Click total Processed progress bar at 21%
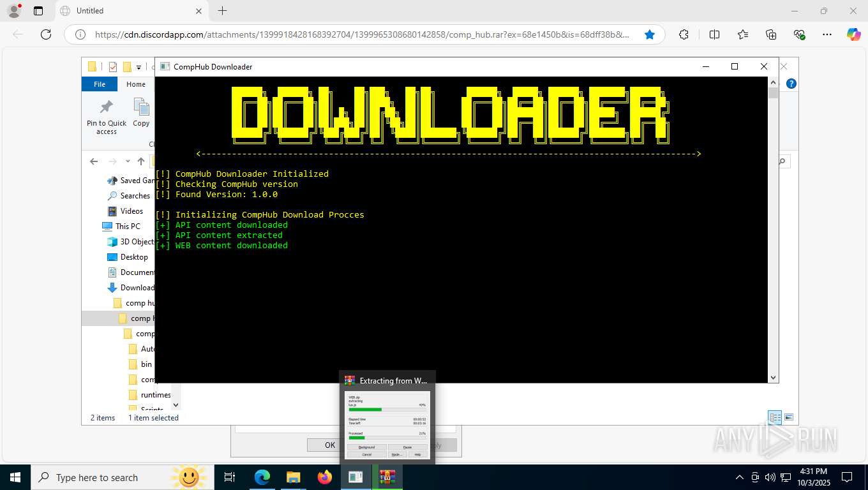The height and width of the screenshot is (490, 868). click(x=387, y=438)
